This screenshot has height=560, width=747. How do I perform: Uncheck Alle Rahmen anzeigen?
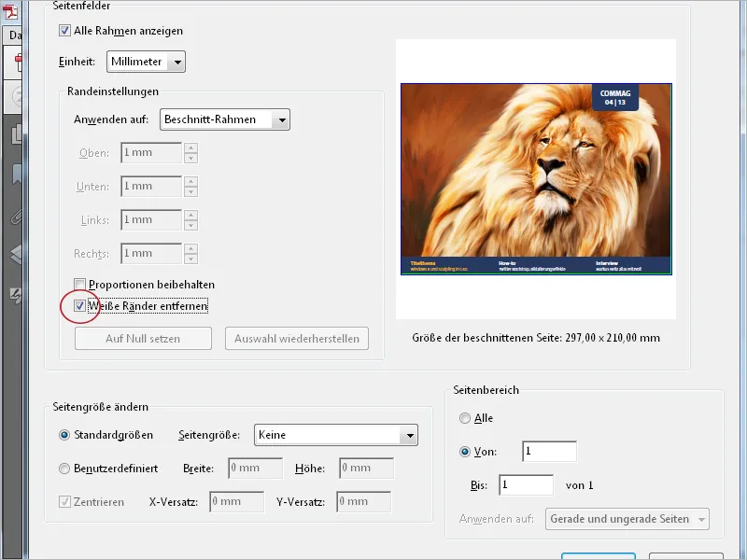64,31
